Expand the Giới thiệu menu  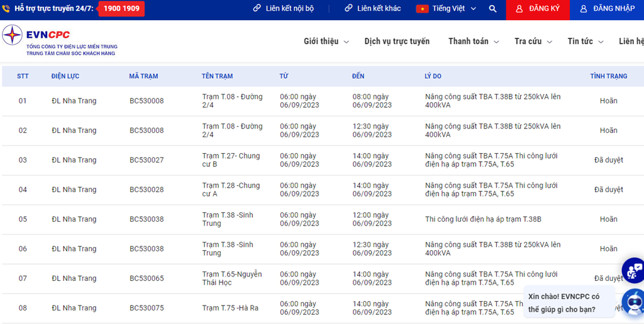pos(325,42)
